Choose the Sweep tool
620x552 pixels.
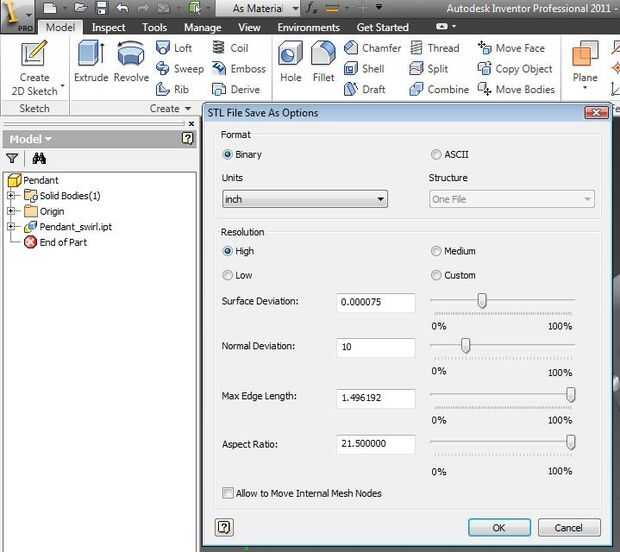[x=180, y=68]
